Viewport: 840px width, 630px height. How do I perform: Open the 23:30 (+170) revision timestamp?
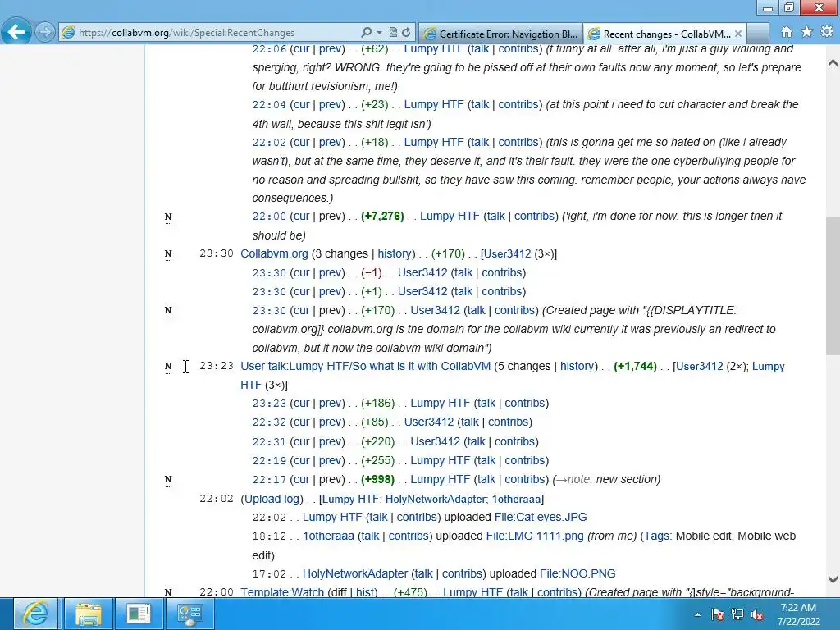click(269, 310)
